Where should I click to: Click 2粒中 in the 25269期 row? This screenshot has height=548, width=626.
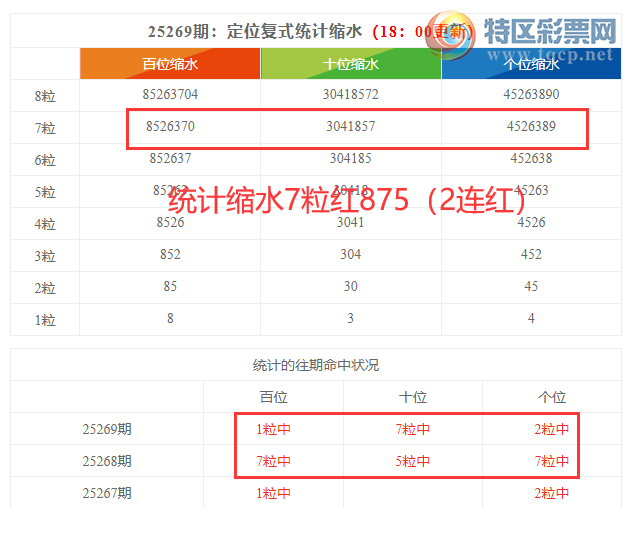[x=552, y=429]
